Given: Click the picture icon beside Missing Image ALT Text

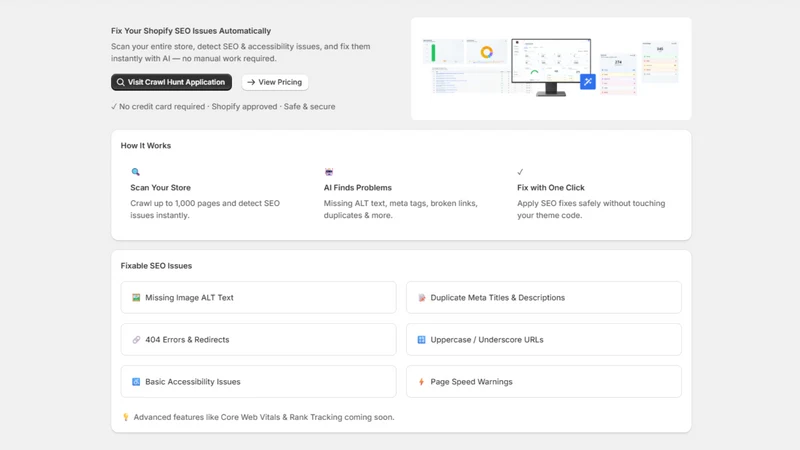Looking at the screenshot, I should (136, 297).
